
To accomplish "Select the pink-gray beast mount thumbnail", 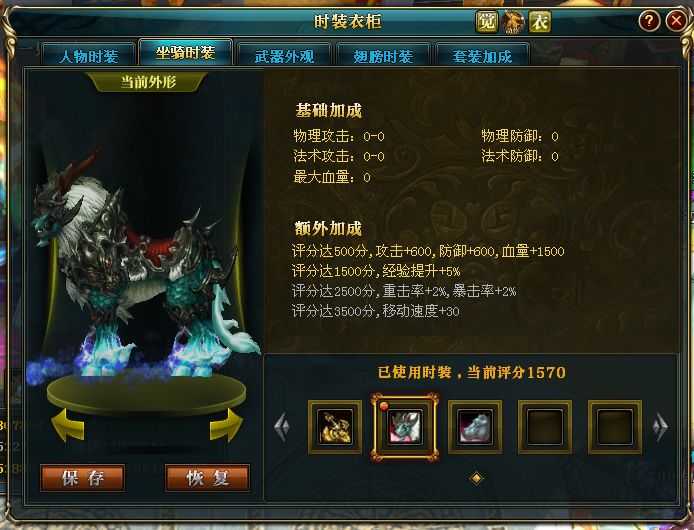I will 475,427.
